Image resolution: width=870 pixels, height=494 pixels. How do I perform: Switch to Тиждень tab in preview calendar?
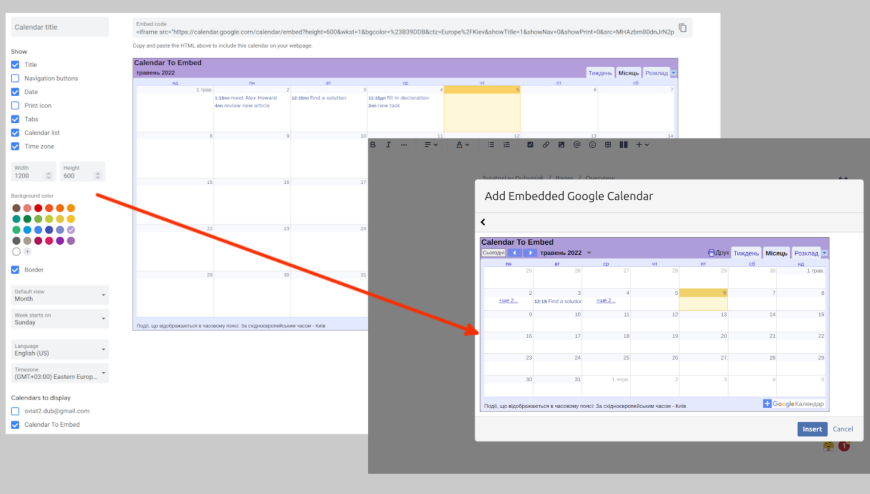600,73
